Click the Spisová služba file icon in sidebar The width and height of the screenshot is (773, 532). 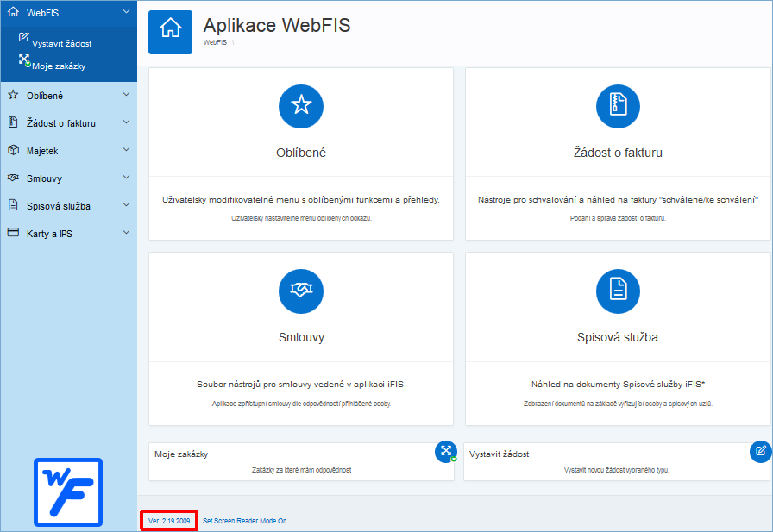pyautogui.click(x=13, y=205)
